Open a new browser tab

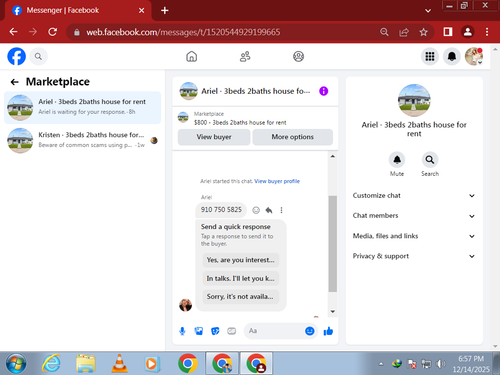click(165, 11)
